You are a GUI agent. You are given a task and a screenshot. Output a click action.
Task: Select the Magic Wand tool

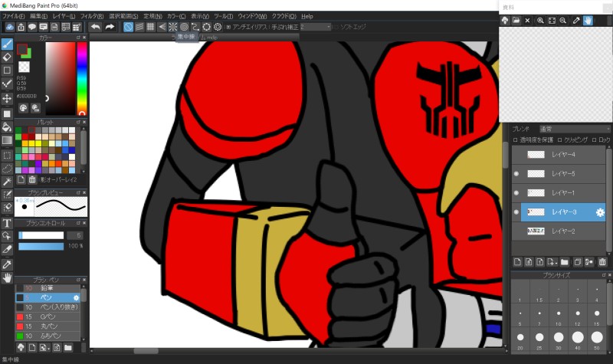coord(7,182)
